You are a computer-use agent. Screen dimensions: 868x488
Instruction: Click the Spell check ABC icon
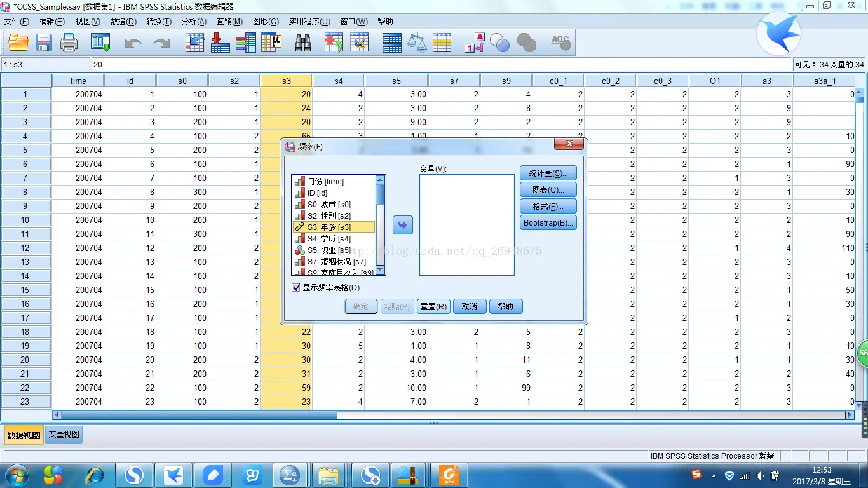click(x=560, y=43)
